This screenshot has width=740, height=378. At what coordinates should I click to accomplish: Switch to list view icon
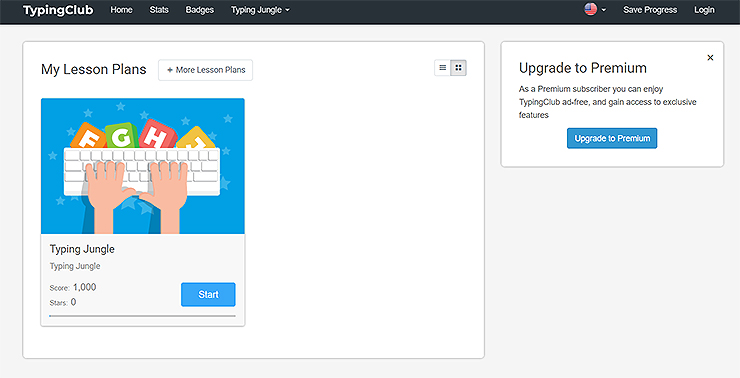[443, 68]
